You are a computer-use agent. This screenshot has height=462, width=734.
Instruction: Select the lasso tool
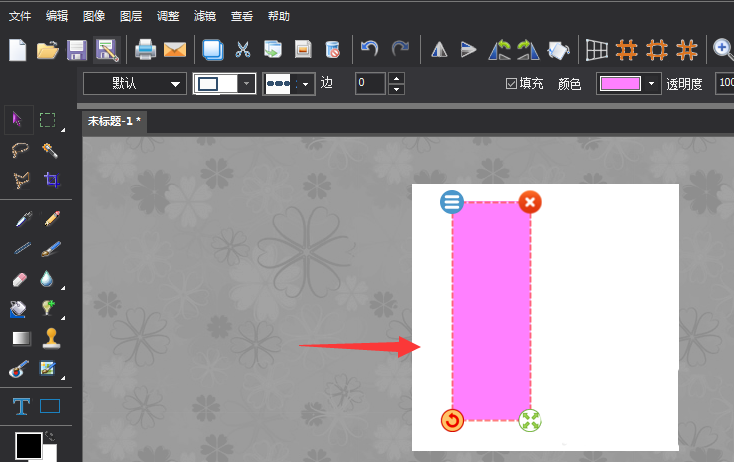(x=20, y=150)
